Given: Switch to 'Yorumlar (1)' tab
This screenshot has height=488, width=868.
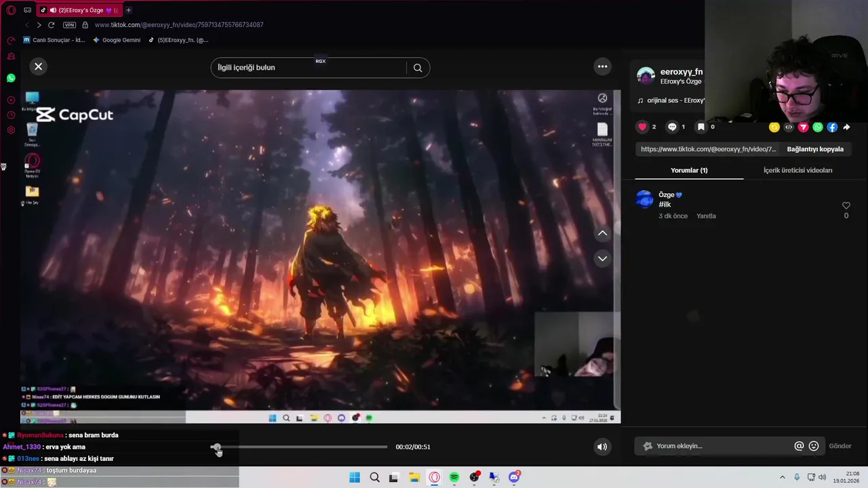Looking at the screenshot, I should (689, 170).
